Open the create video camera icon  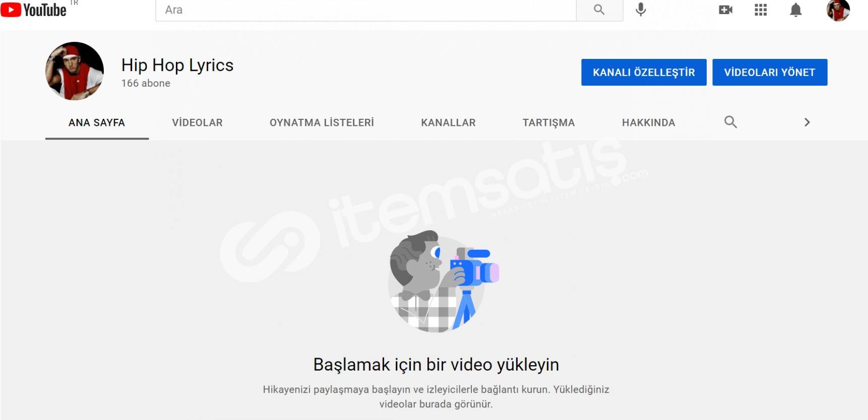tap(726, 10)
